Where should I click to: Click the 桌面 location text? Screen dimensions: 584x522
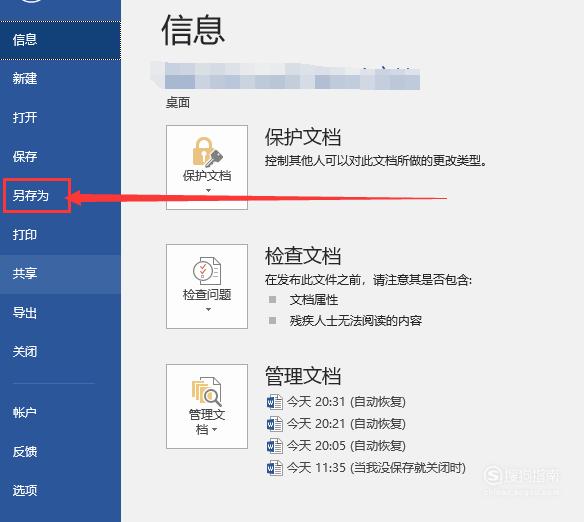click(178, 102)
